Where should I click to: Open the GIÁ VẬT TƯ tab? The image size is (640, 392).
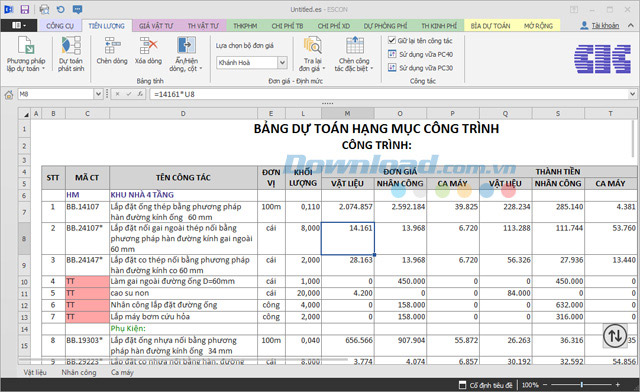(x=156, y=26)
